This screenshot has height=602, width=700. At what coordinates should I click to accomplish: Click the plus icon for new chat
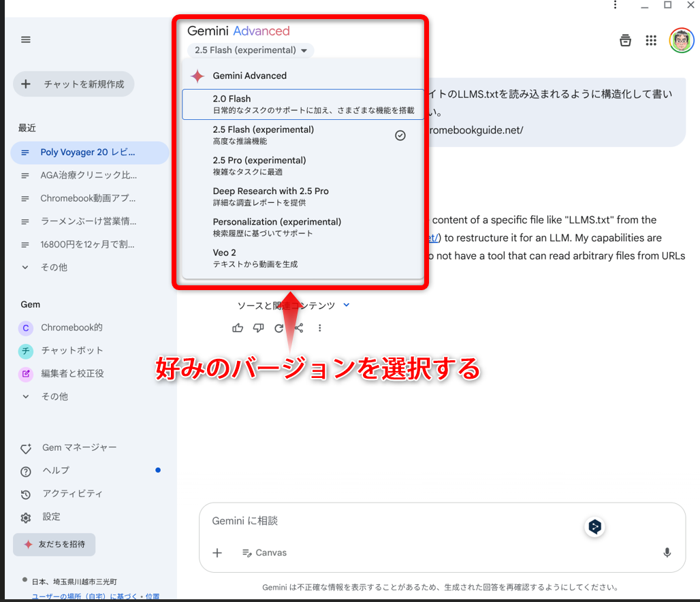click(26, 84)
